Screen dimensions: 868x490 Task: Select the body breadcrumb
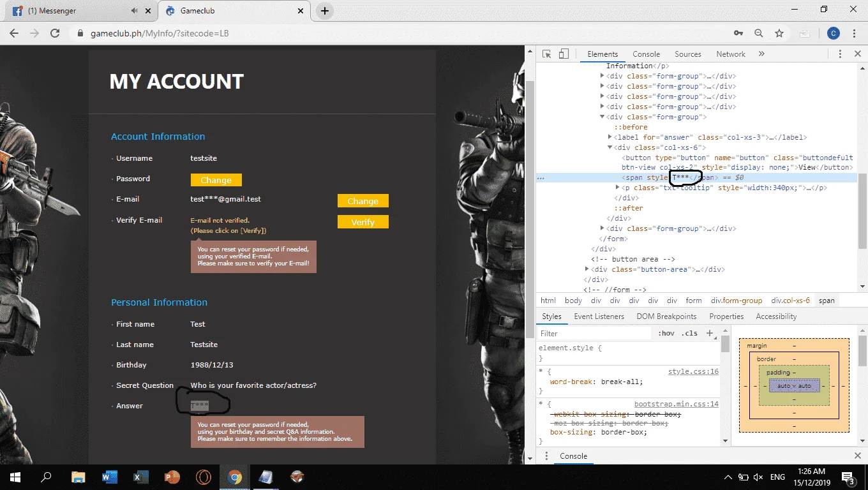[x=573, y=301]
